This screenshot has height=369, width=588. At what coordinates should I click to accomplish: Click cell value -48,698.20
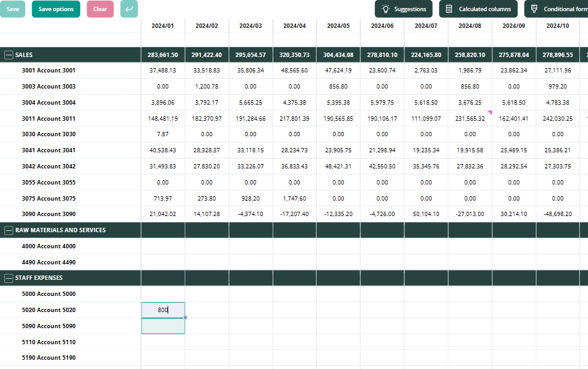pos(558,214)
